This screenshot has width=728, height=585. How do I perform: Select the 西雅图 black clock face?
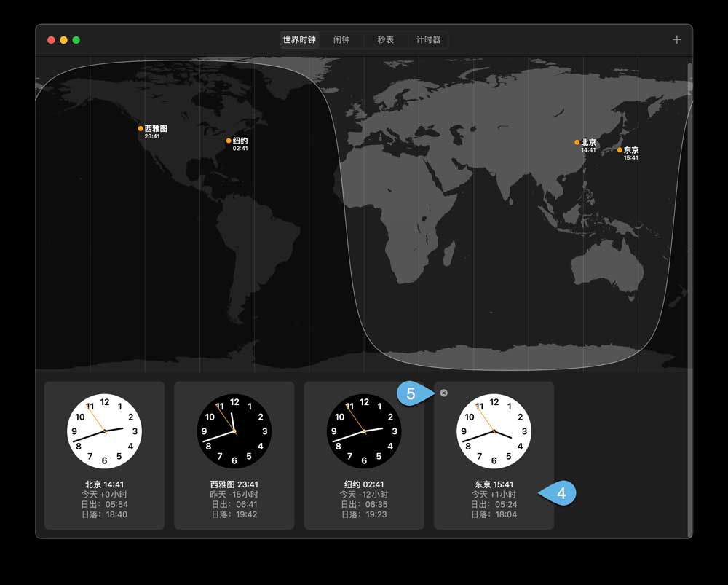pyautogui.click(x=234, y=431)
